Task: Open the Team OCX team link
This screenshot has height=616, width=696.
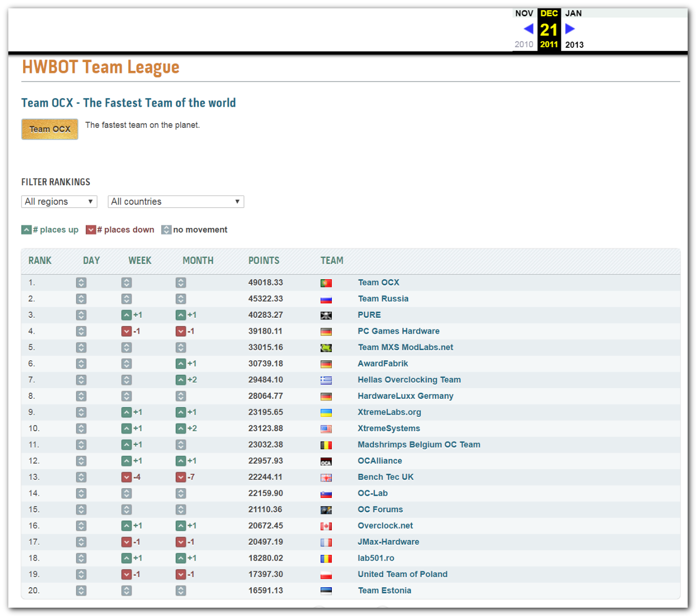Action: coord(379,283)
